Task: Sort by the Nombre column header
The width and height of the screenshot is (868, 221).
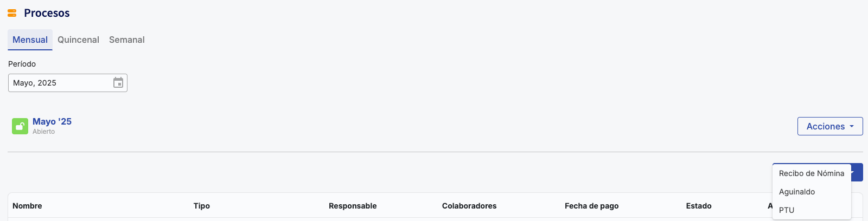Action: pos(27,206)
